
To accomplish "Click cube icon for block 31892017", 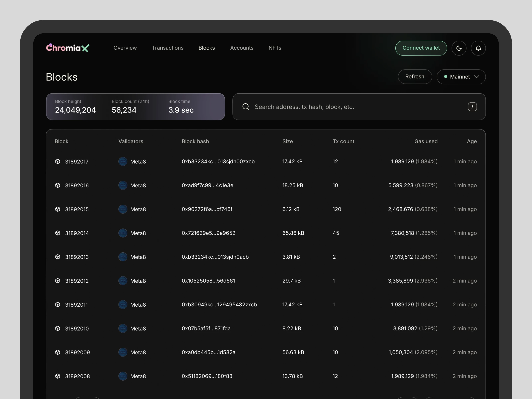I will [x=58, y=161].
